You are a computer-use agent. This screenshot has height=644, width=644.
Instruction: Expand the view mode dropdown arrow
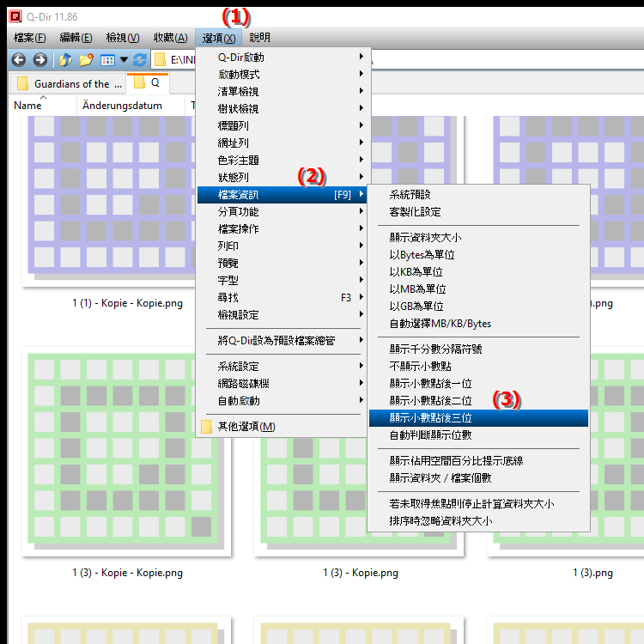(124, 60)
